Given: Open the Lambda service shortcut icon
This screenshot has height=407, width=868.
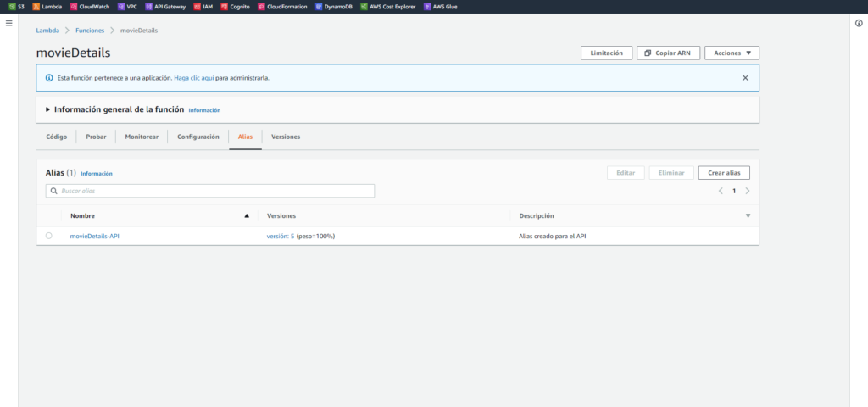Looking at the screenshot, I should [36, 7].
